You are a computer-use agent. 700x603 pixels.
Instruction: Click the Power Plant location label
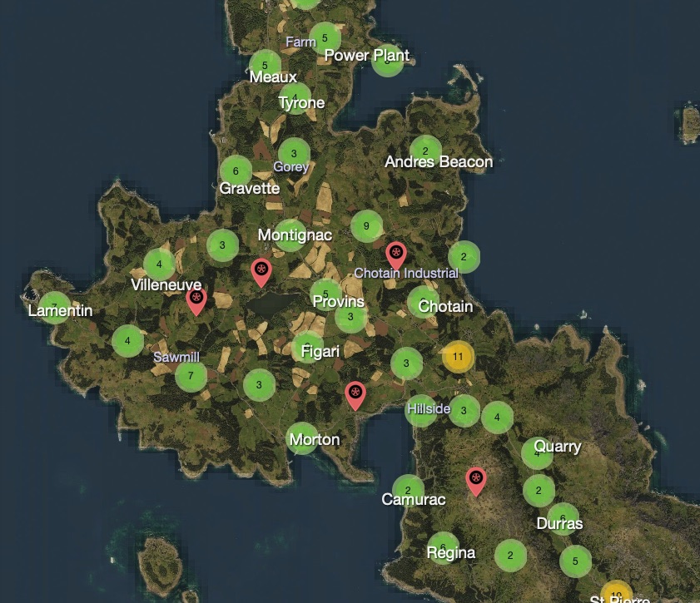366,55
